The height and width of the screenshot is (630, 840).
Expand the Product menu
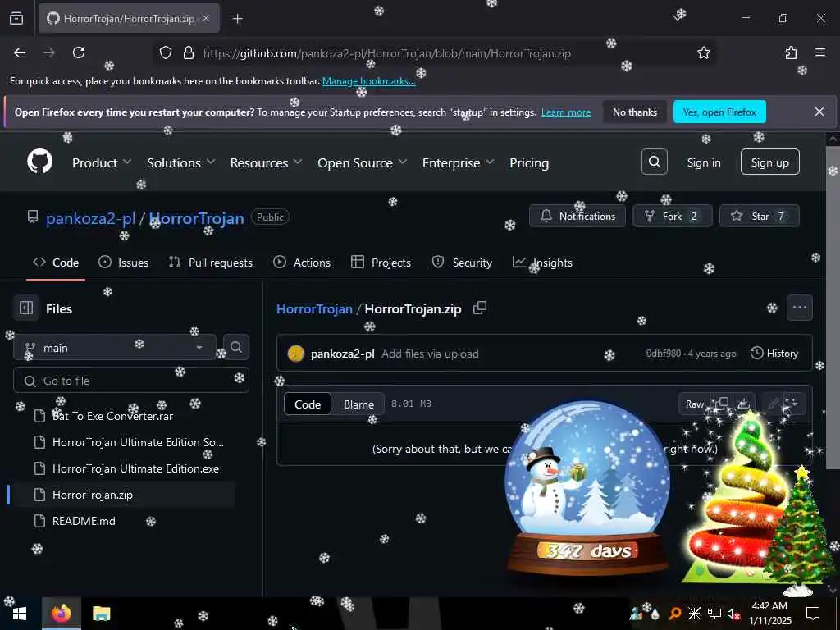coord(101,162)
